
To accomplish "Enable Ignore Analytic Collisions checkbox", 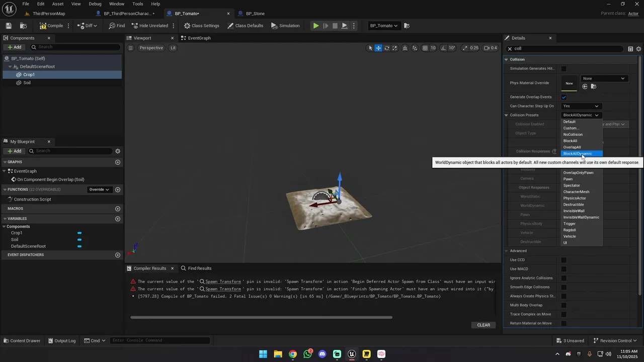I will pos(564,278).
